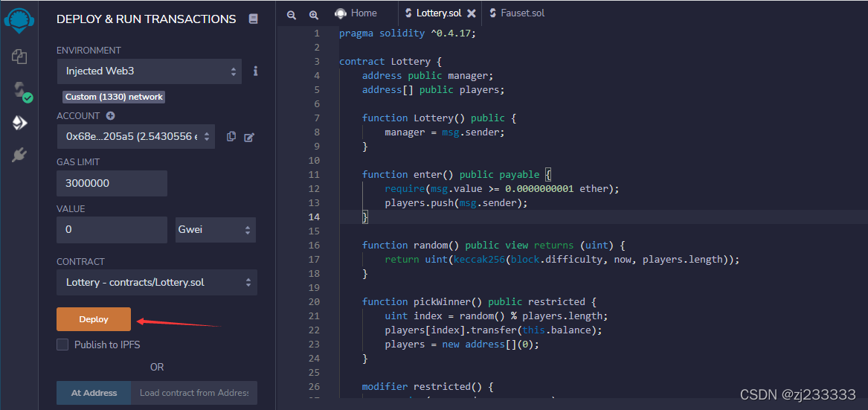Open the documentation book icon

[253, 19]
